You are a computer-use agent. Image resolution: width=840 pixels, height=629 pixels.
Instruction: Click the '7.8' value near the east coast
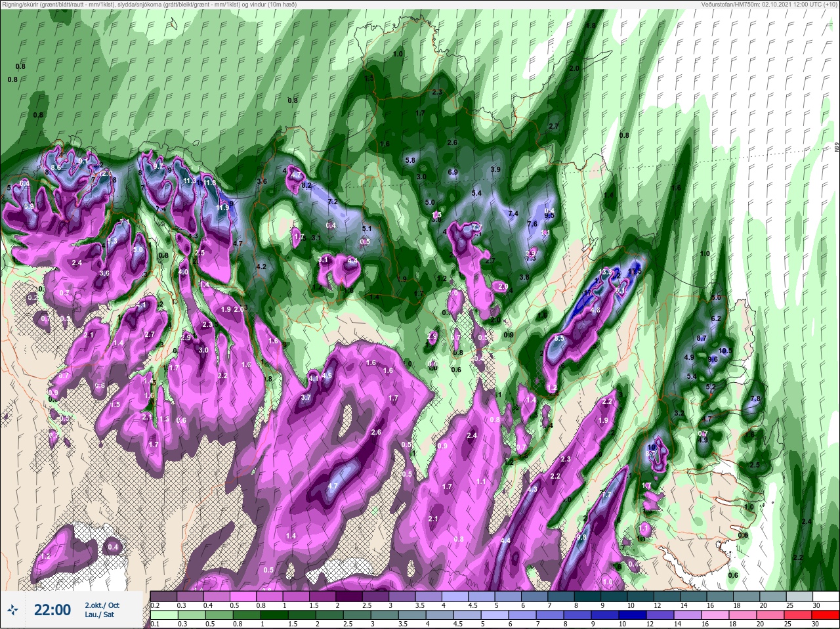755,399
